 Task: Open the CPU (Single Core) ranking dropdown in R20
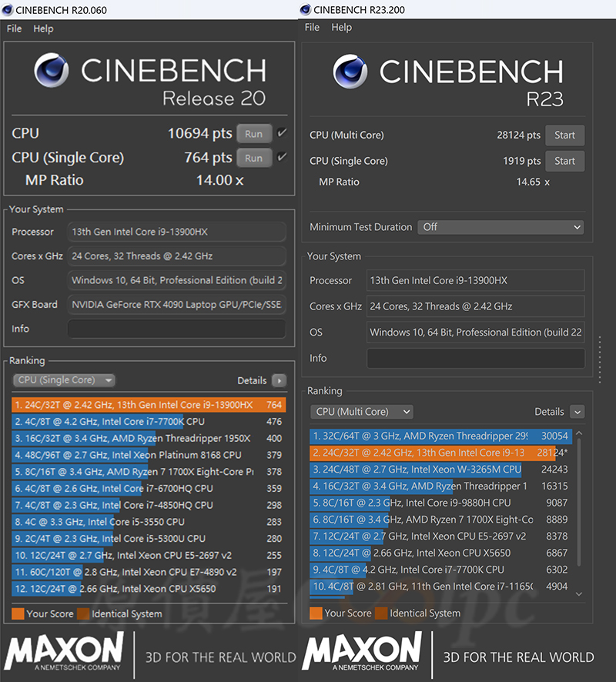coord(64,380)
